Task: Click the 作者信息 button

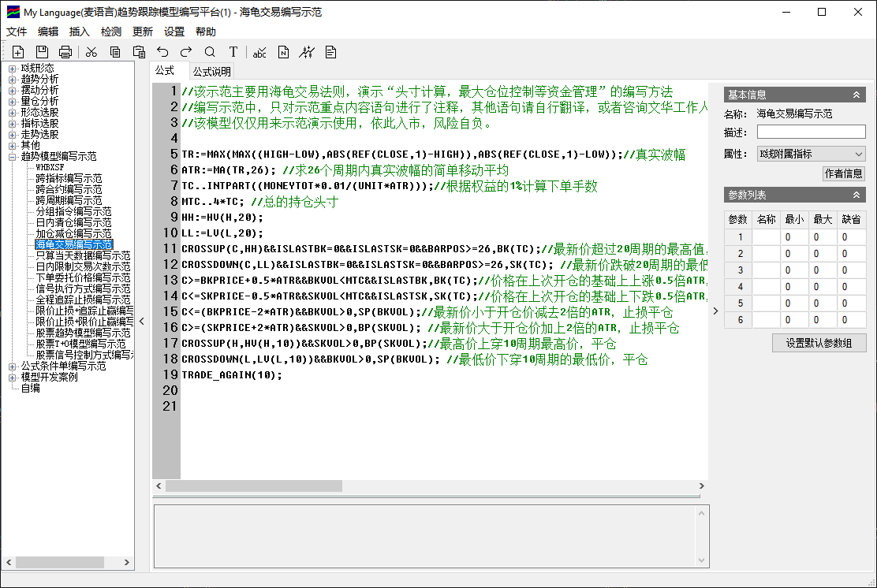Action: point(844,173)
